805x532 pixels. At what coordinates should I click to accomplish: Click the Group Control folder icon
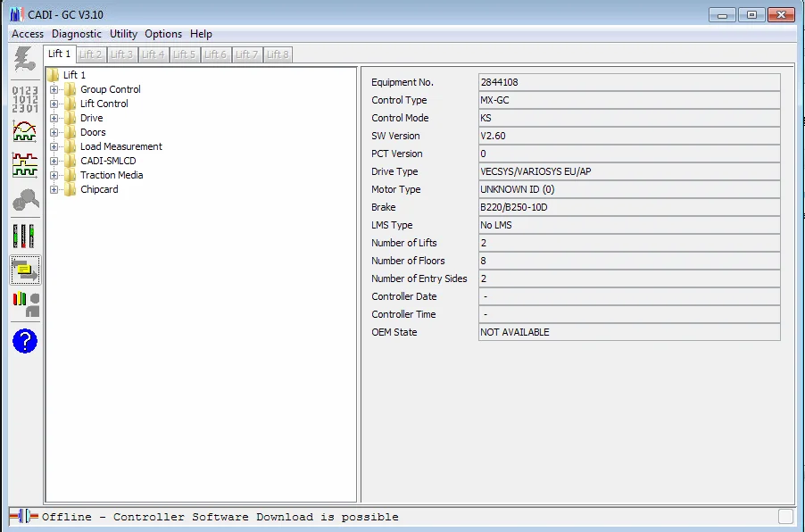pyautogui.click(x=71, y=89)
